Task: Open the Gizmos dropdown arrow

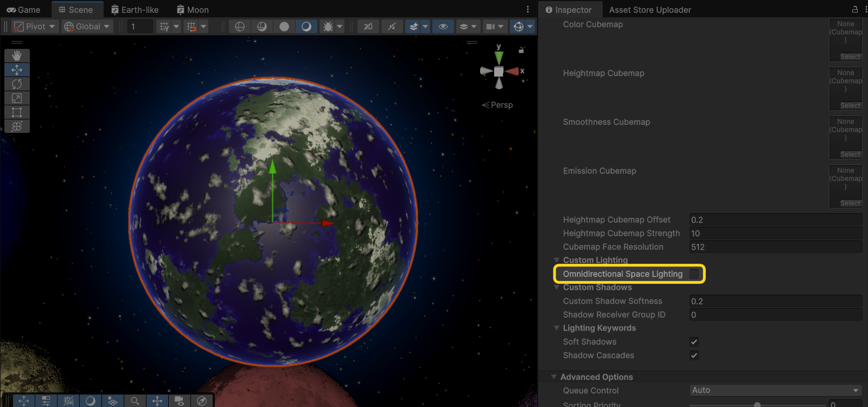Action: pos(531,26)
